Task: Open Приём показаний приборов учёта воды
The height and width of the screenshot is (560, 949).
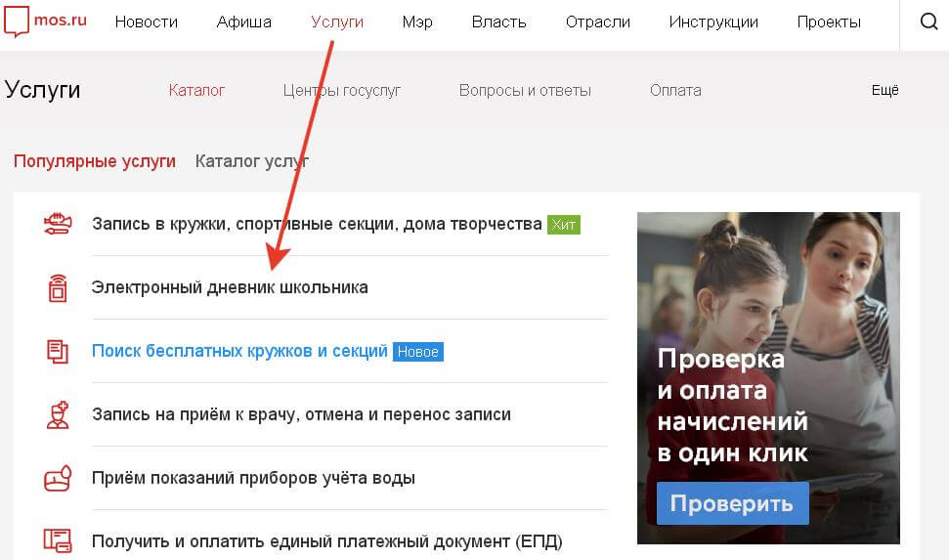Action: click(x=253, y=478)
